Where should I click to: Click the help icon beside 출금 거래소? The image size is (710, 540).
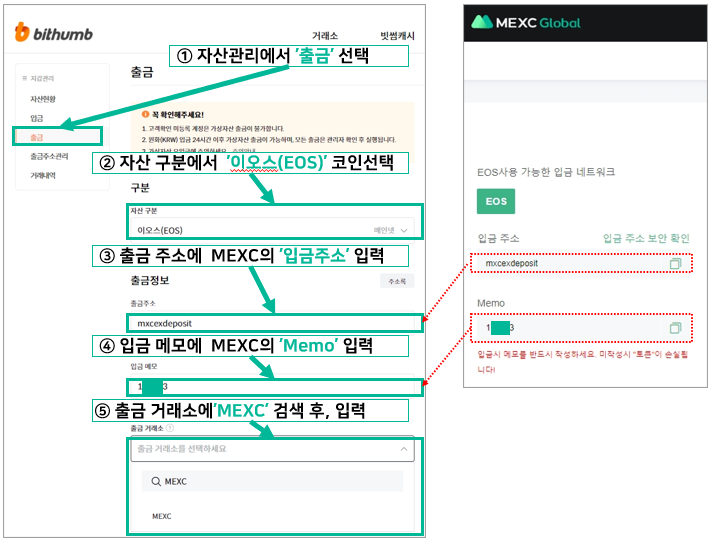click(170, 428)
